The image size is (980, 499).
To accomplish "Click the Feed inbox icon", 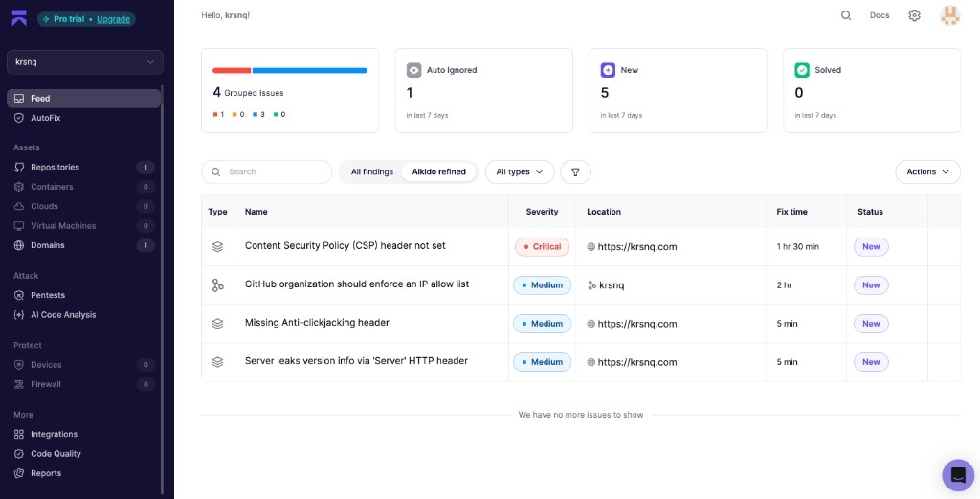I will coord(19,99).
